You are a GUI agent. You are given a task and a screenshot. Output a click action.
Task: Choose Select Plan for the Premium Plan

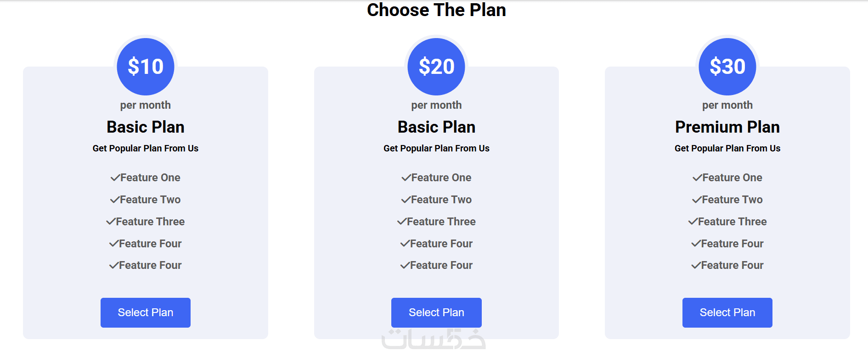727,312
